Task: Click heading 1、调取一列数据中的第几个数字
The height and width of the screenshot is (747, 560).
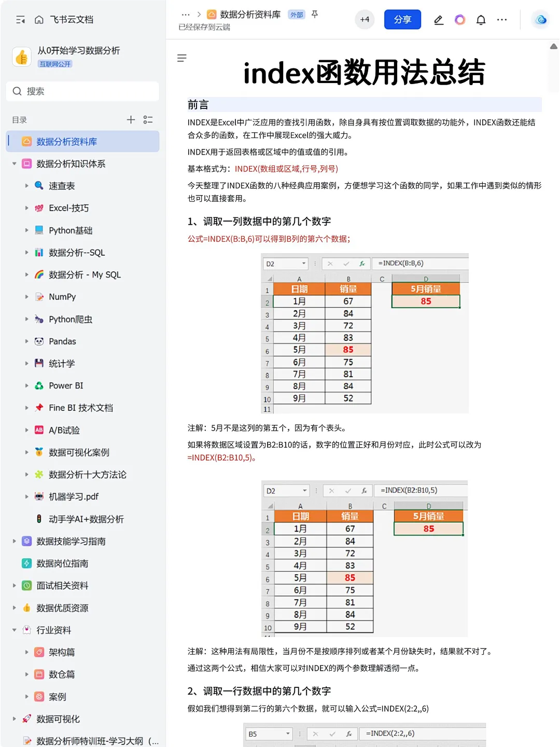Action: pyautogui.click(x=259, y=222)
